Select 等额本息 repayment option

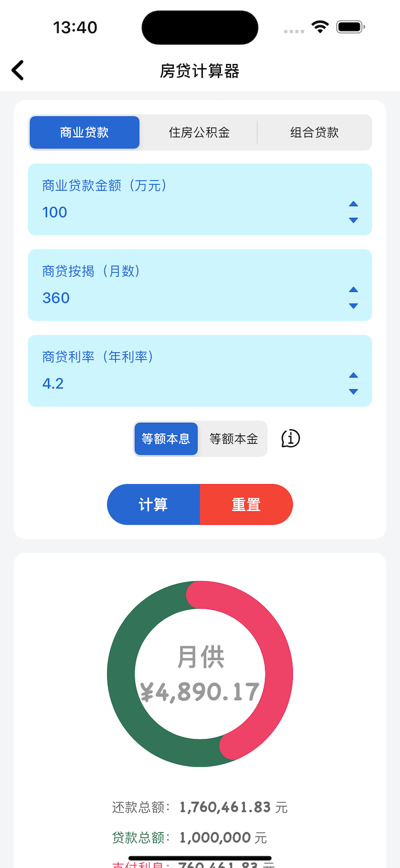(166, 439)
